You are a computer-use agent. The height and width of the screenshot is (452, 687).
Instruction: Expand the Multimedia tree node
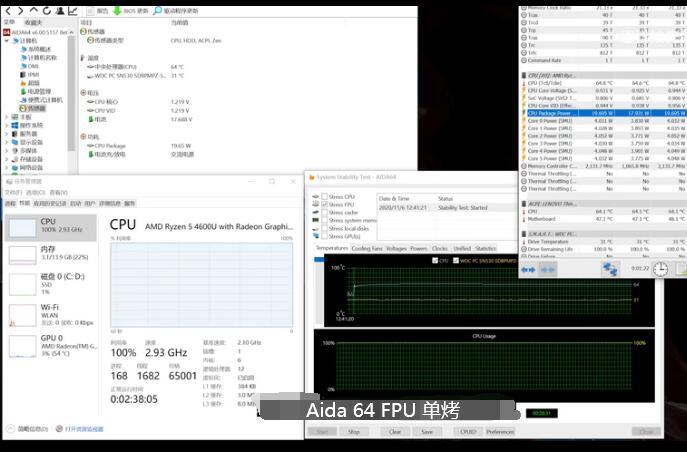pyautogui.click(x=7, y=151)
